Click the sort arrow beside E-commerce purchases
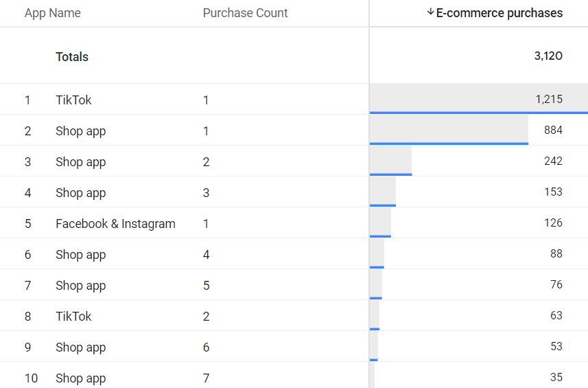 click(430, 12)
